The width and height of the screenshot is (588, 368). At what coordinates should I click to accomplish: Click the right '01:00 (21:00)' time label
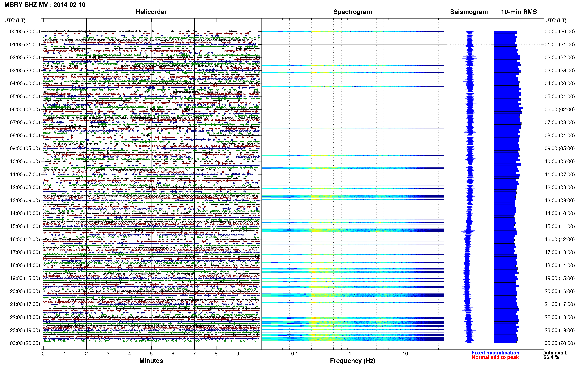[560, 45]
